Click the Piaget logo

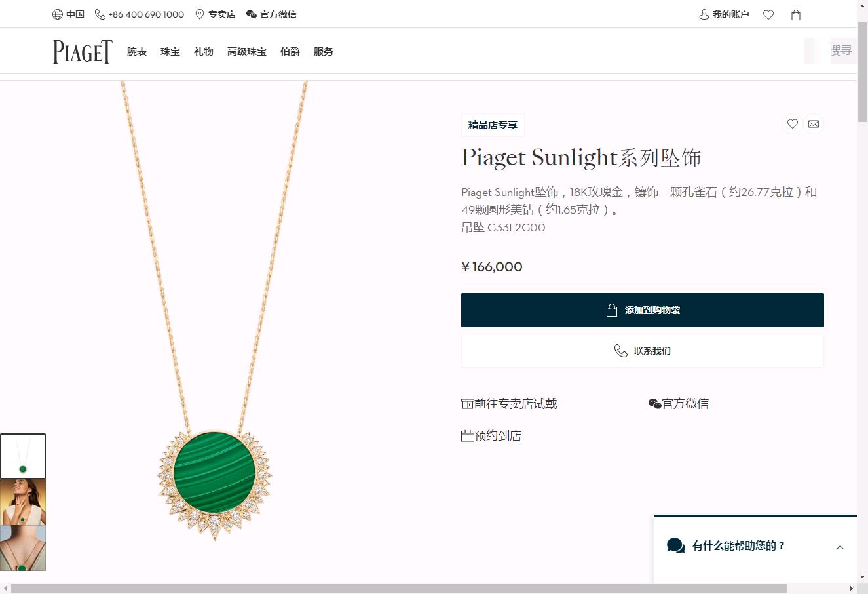(x=83, y=51)
